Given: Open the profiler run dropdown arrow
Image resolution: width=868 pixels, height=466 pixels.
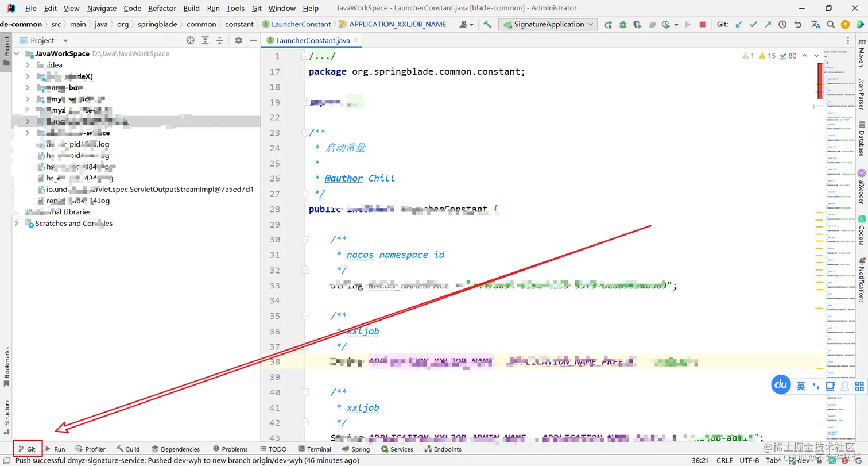Looking at the screenshot, I should coord(676,24).
